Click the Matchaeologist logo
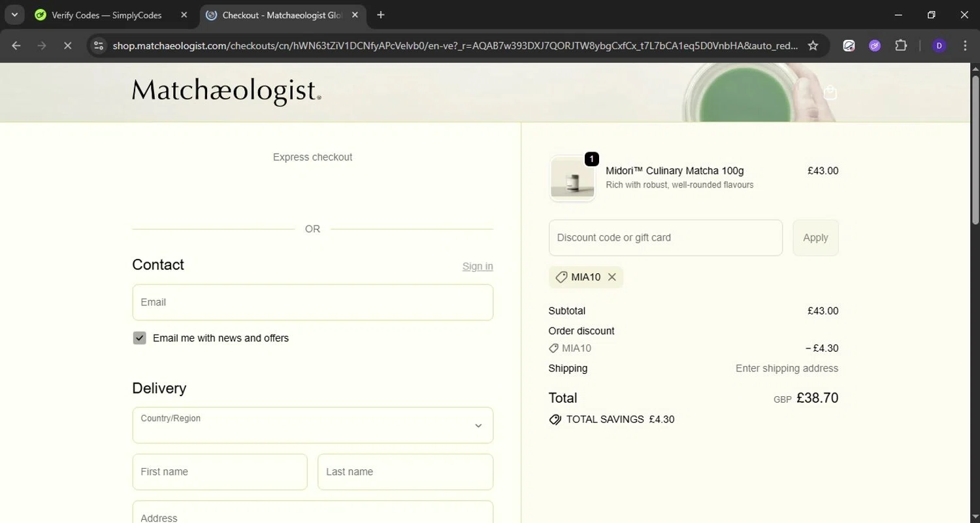Viewport: 980px width, 523px height. (227, 92)
